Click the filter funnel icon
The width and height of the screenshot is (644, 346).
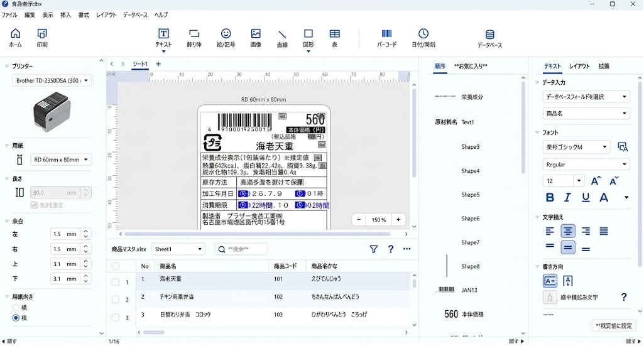[373, 249]
